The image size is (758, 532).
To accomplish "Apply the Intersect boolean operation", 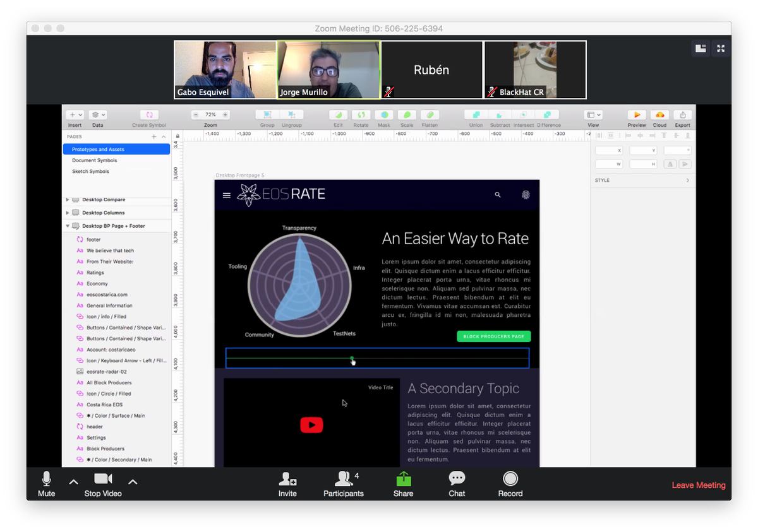I will coord(524,115).
